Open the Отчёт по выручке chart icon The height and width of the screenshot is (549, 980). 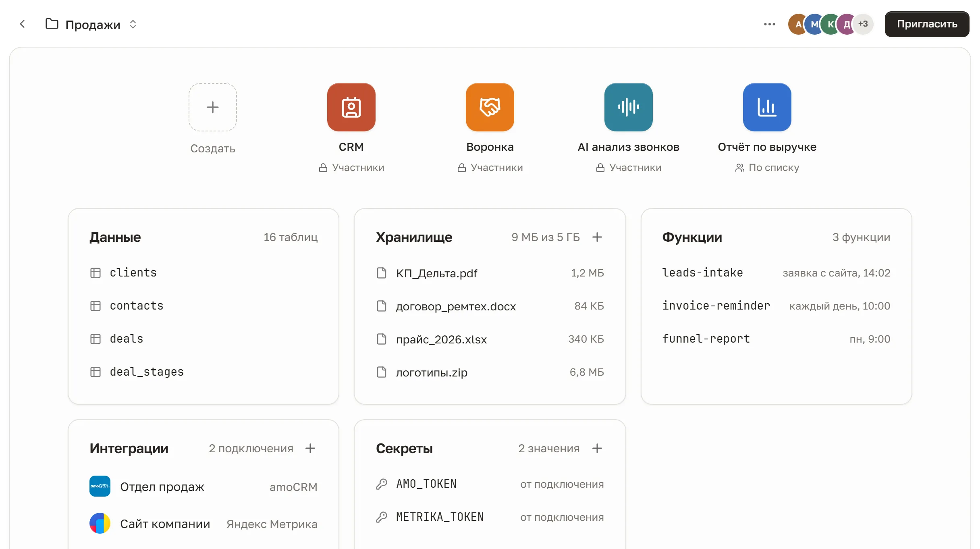pos(767,107)
